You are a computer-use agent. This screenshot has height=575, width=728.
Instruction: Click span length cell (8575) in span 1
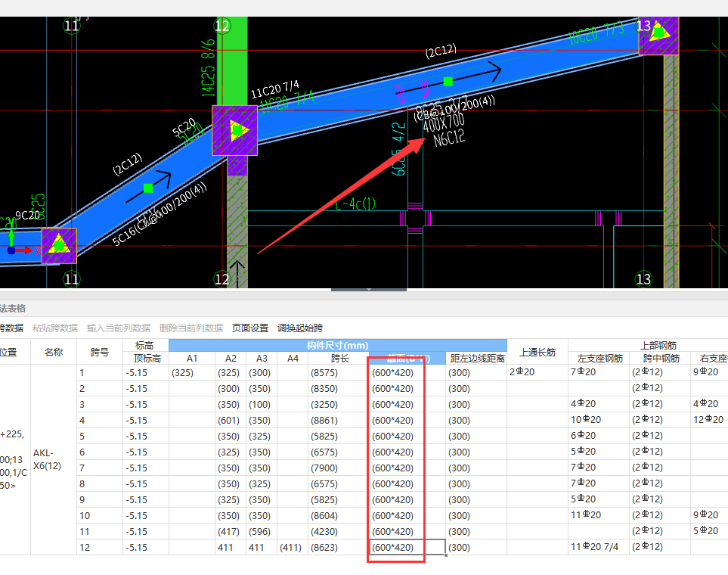click(x=339, y=373)
